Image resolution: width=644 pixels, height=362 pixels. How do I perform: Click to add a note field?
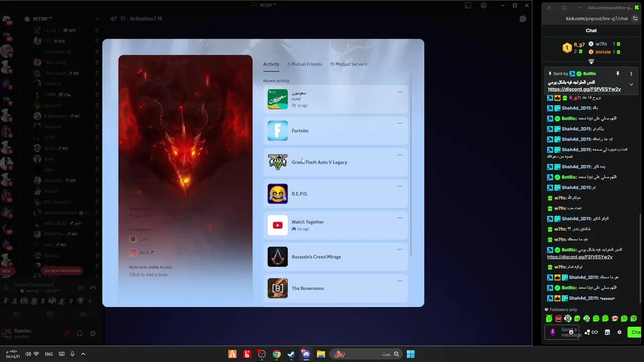coord(148,275)
